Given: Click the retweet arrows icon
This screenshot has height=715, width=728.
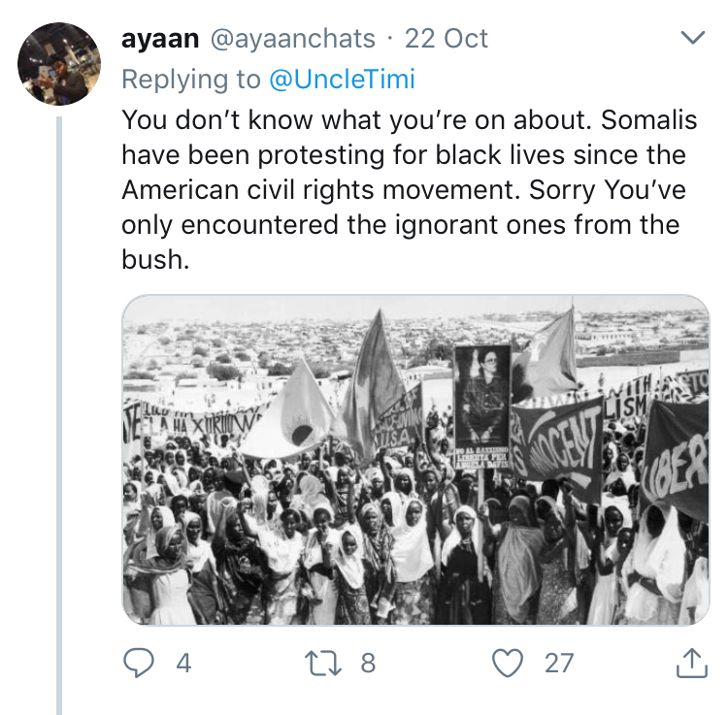Looking at the screenshot, I should coord(319,664).
